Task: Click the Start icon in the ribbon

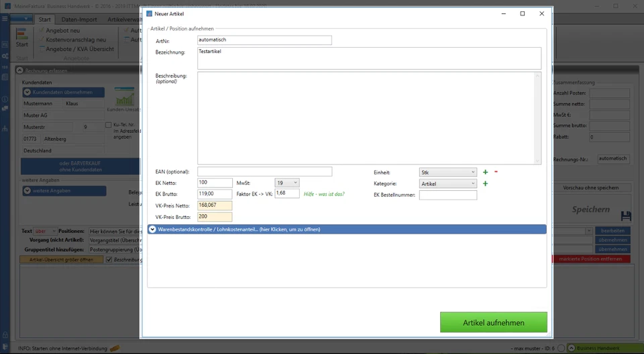Action: (22, 38)
